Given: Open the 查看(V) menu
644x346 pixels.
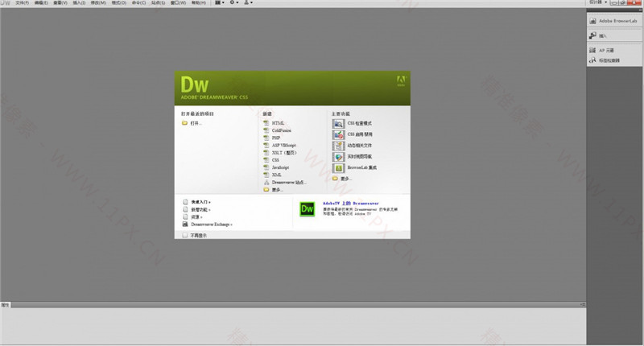Looking at the screenshot, I should pos(60,2).
